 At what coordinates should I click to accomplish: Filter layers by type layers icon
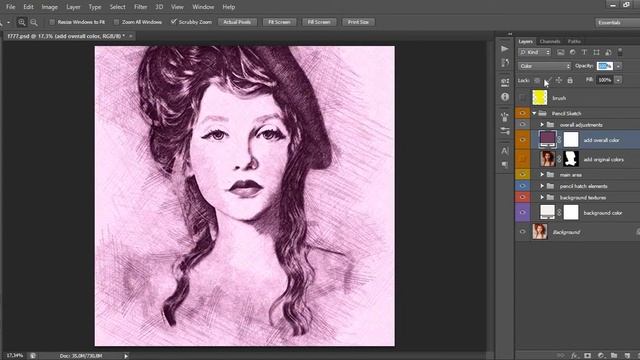[584, 52]
